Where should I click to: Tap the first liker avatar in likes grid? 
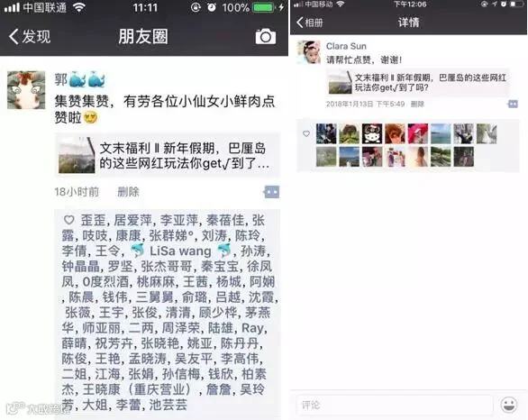pos(326,133)
